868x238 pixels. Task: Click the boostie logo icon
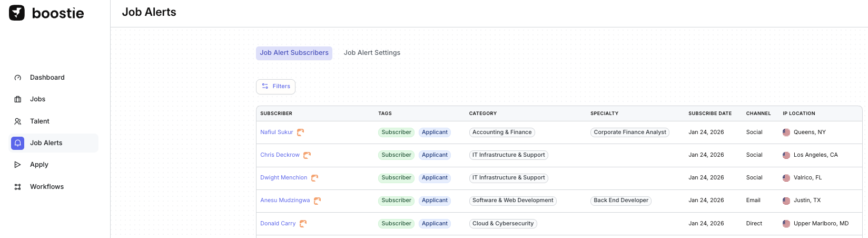point(17,13)
